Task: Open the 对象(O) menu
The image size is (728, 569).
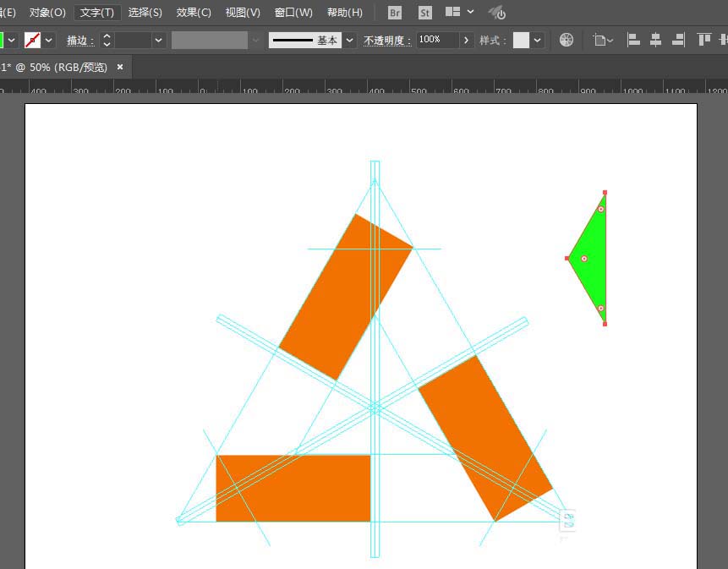Action: pyautogui.click(x=47, y=13)
